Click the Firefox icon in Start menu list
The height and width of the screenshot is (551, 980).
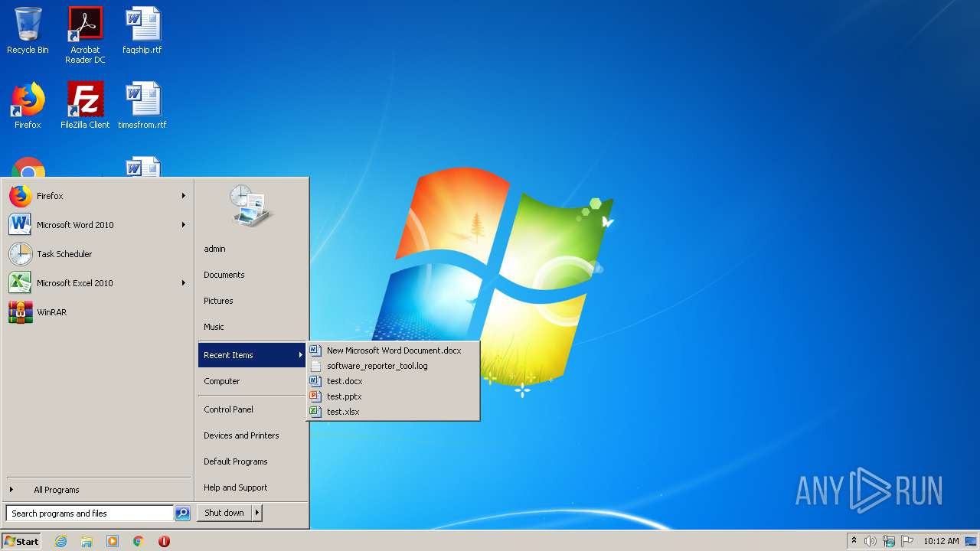click(21, 196)
